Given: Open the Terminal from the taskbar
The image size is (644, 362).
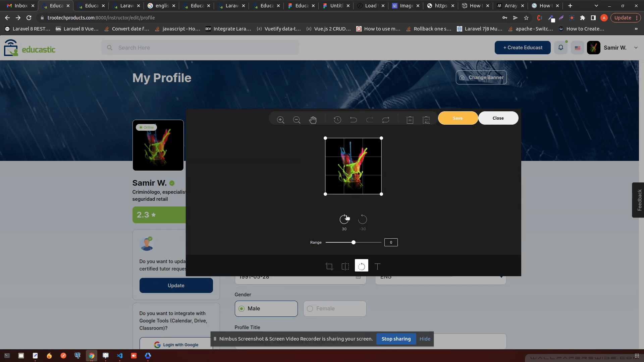Looking at the screenshot, I should click(x=7, y=356).
